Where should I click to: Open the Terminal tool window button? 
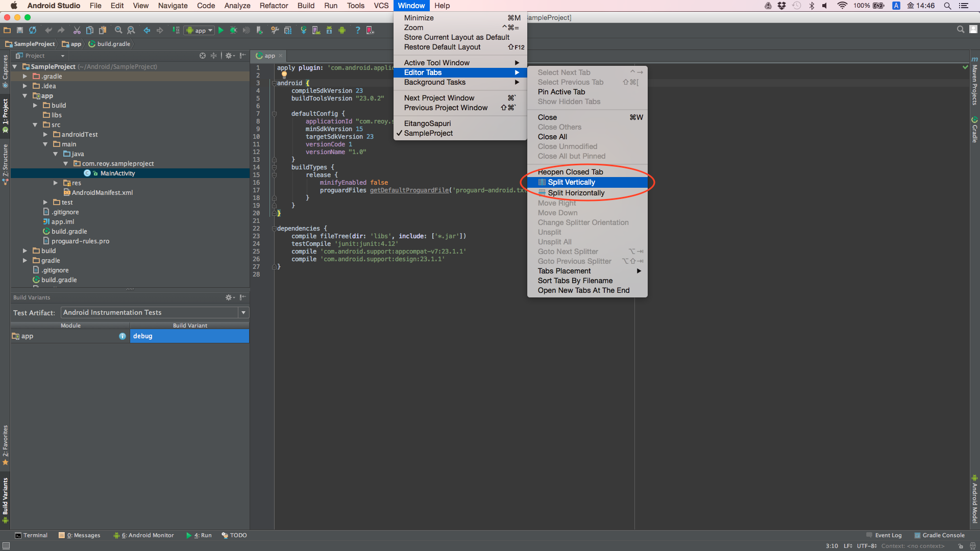[31, 535]
